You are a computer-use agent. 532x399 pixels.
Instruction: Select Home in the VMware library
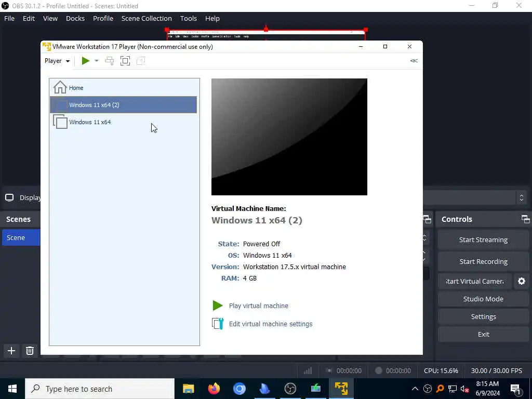click(x=124, y=87)
